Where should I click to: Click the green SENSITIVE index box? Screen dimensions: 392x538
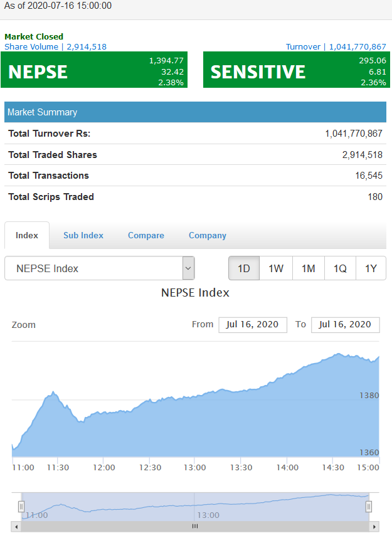click(x=297, y=70)
